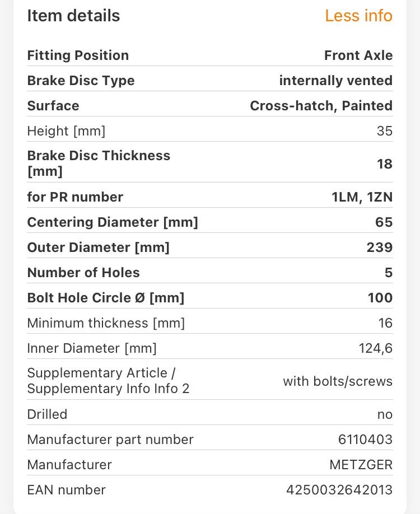Collapse details with Less info link
This screenshot has width=420, height=514.
(x=358, y=16)
